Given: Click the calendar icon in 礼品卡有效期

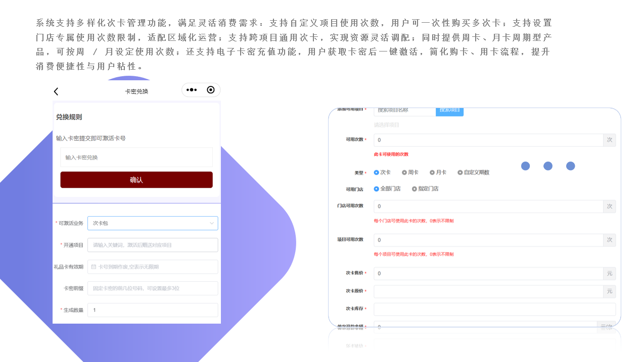Looking at the screenshot, I should [x=94, y=267].
